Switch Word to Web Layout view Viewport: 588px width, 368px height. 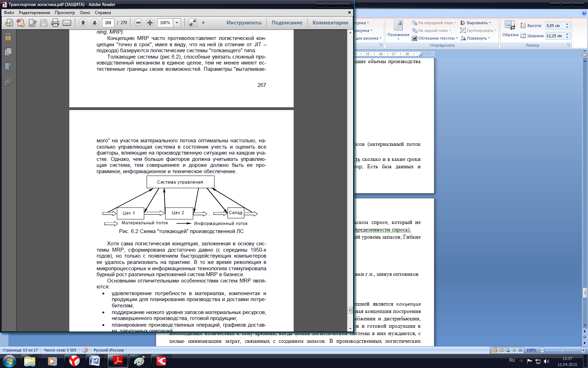point(507,350)
